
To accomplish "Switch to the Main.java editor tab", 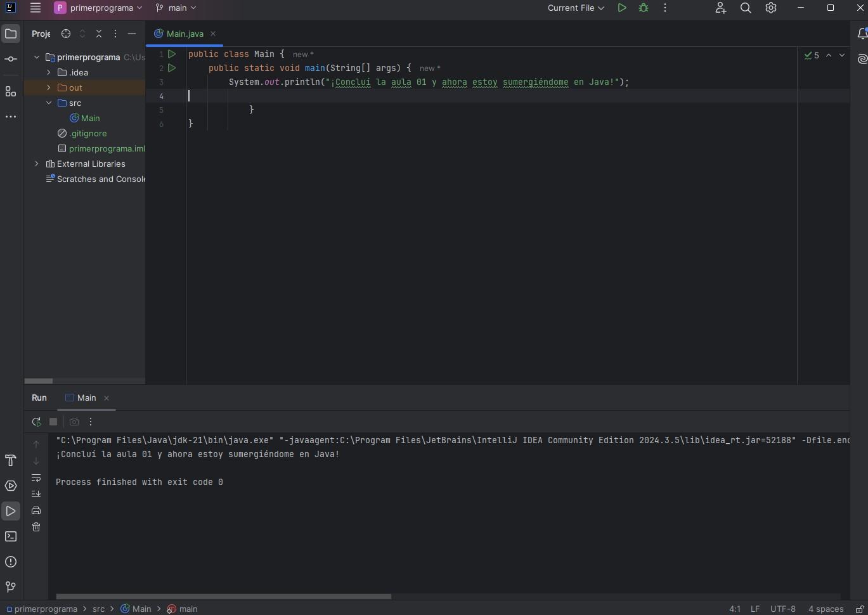I will [185, 34].
